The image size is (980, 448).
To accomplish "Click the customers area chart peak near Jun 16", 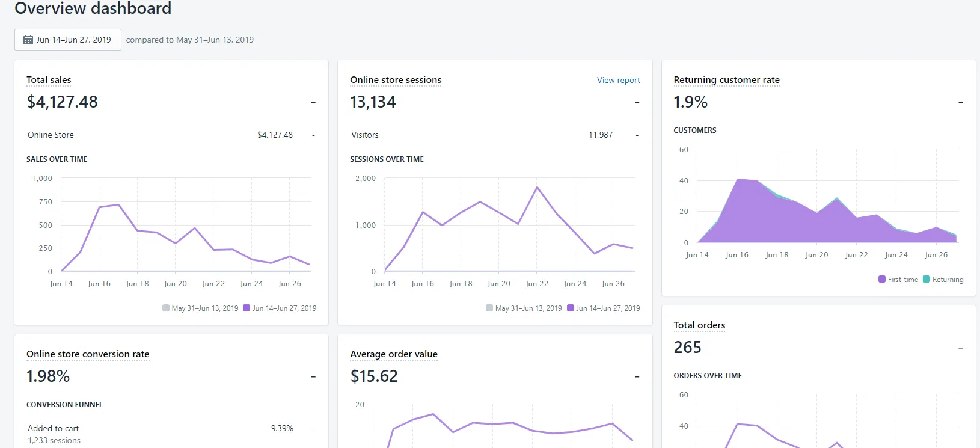I will coord(737,179).
